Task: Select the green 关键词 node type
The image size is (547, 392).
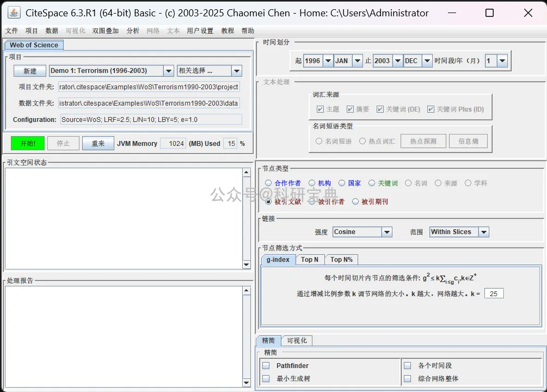Action: pos(372,183)
